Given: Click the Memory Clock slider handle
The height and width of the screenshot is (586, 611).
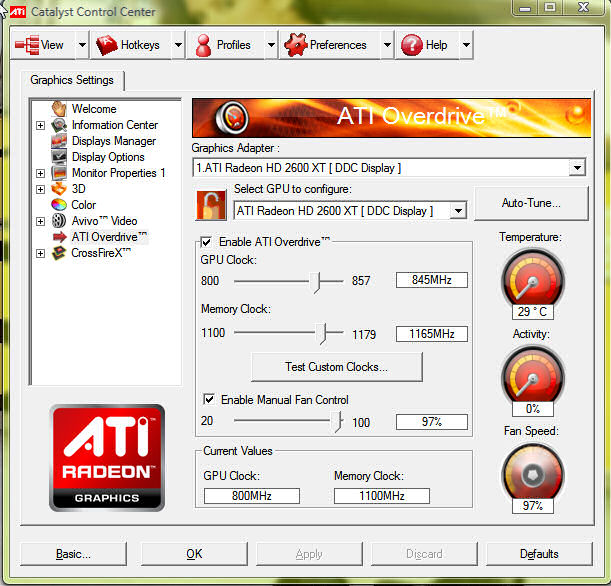Looking at the screenshot, I should (x=321, y=334).
